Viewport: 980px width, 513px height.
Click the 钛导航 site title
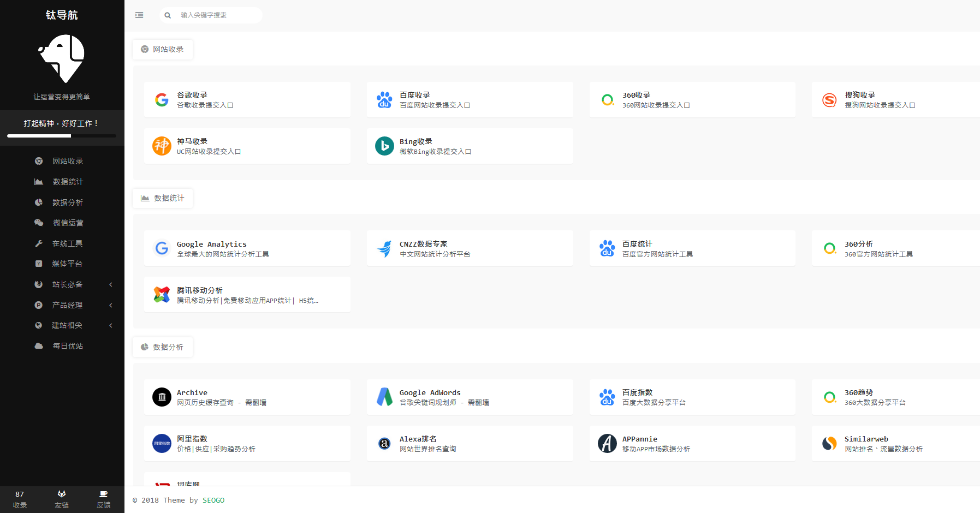62,15
